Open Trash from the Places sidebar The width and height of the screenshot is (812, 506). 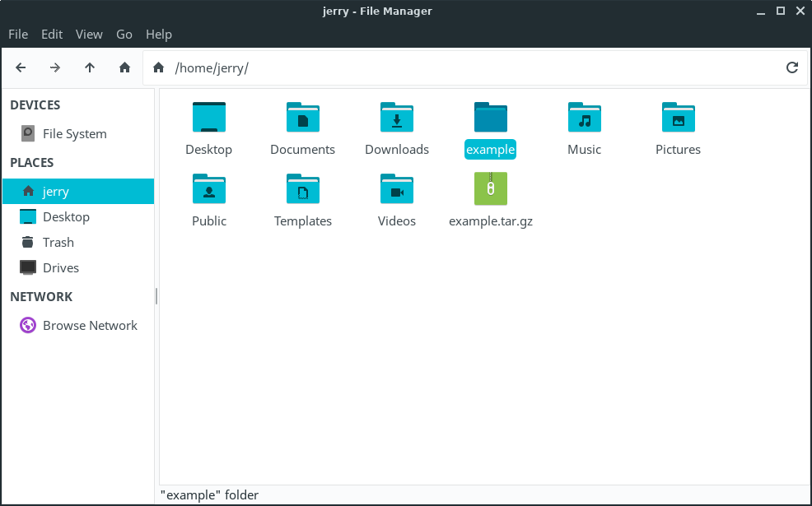click(58, 242)
